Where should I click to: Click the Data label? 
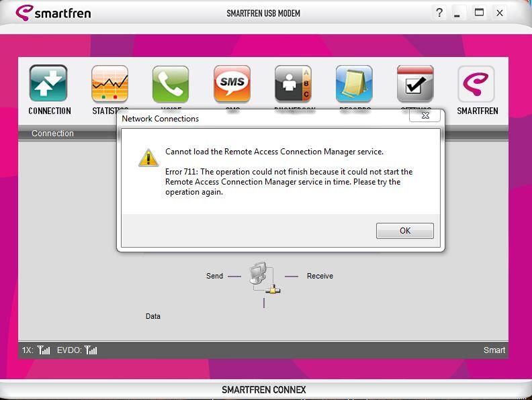(x=153, y=316)
